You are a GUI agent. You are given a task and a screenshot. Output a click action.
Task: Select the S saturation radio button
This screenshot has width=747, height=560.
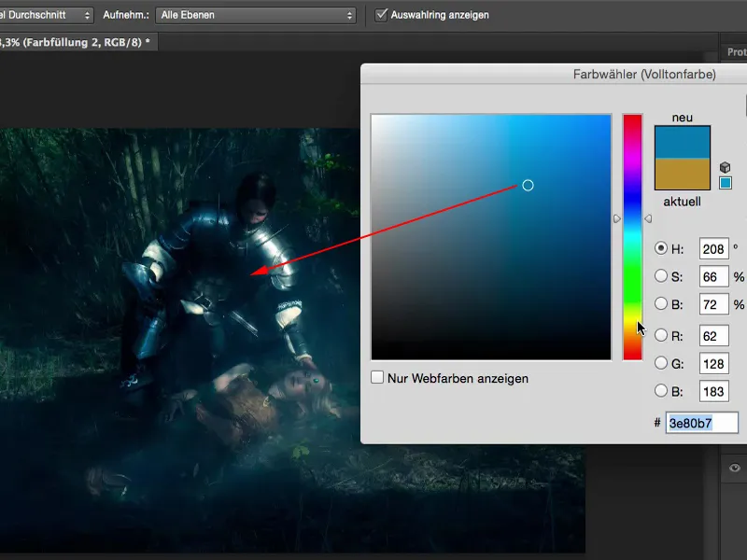661,275
